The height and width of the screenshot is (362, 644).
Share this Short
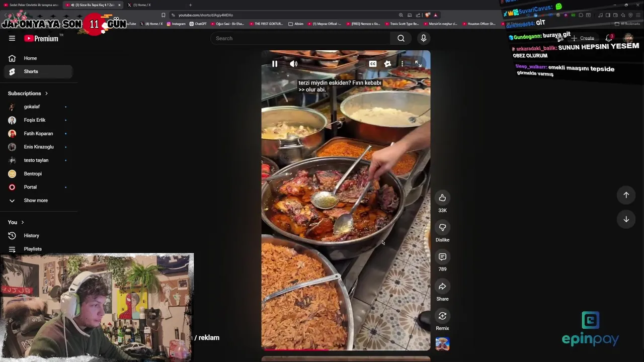[x=442, y=287]
